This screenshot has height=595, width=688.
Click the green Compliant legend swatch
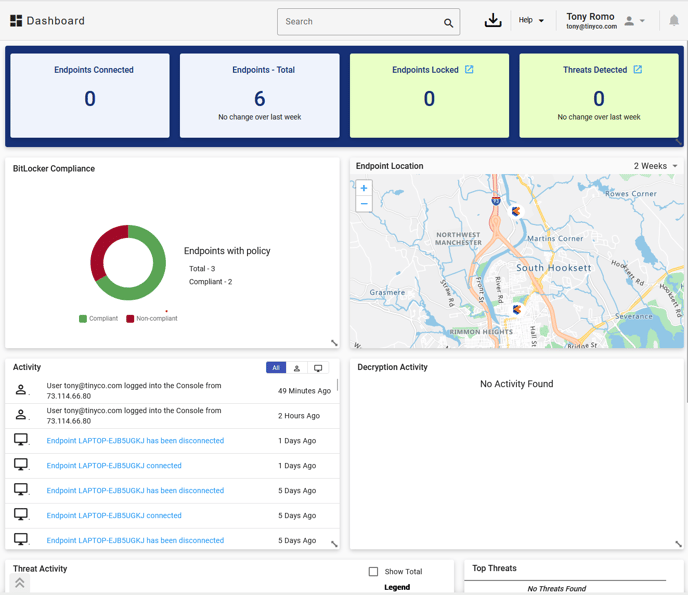[x=83, y=319]
